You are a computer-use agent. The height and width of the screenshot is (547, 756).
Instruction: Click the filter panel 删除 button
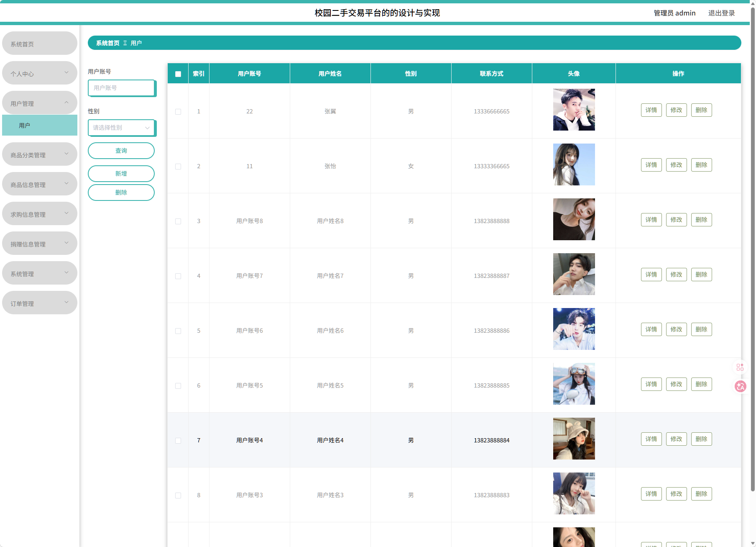[x=121, y=193]
